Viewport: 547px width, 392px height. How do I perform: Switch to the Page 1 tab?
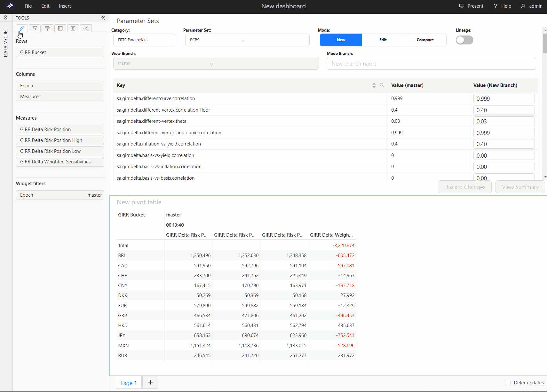pos(129,383)
